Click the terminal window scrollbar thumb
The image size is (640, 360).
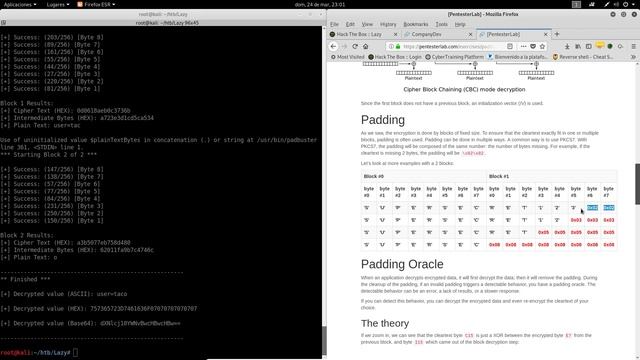pos(324,340)
